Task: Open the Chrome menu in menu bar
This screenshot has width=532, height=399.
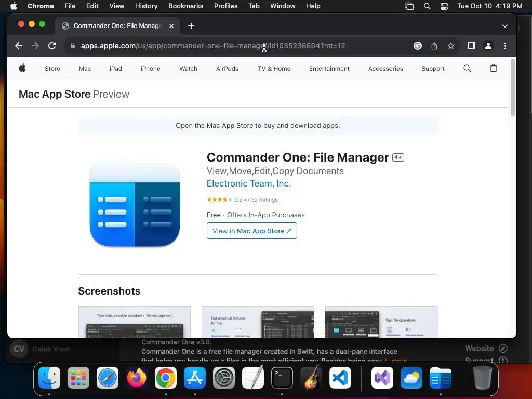Action: click(41, 6)
